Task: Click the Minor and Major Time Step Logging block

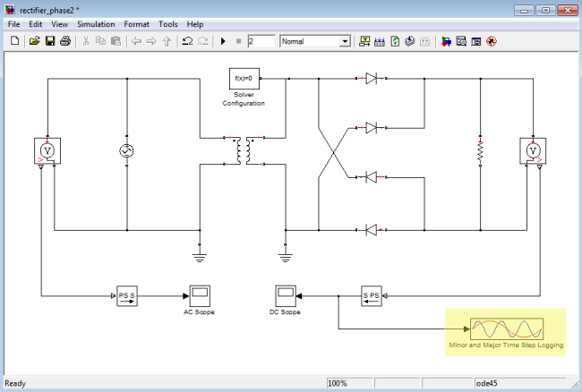Action: pos(506,328)
